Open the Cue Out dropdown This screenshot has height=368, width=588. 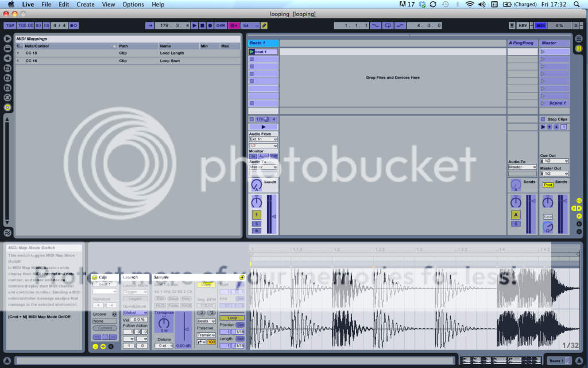[554, 161]
